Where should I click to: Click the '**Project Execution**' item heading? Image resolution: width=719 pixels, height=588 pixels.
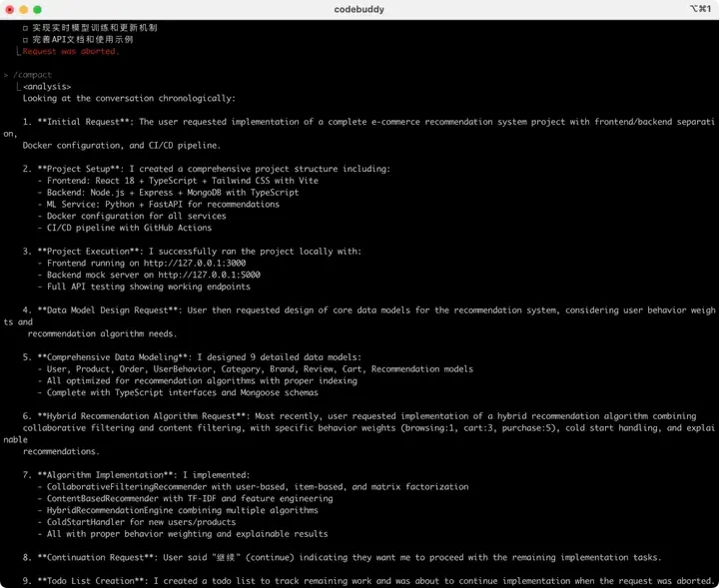[90, 252]
